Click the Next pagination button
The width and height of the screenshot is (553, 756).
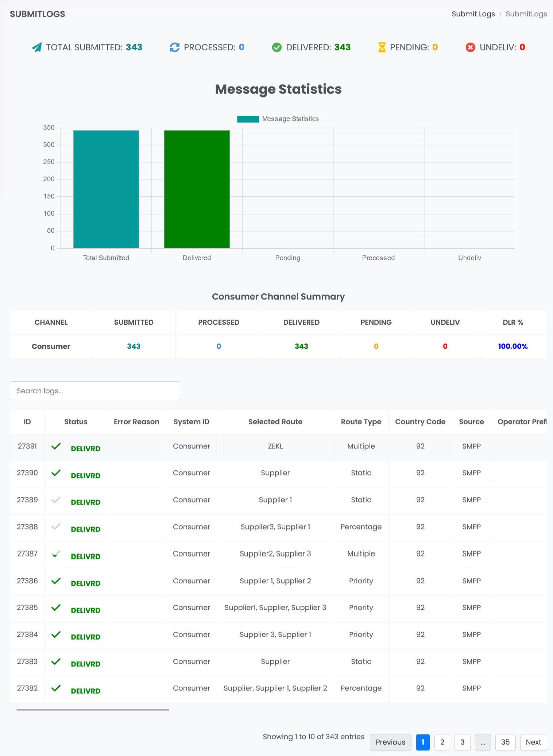pyautogui.click(x=533, y=742)
